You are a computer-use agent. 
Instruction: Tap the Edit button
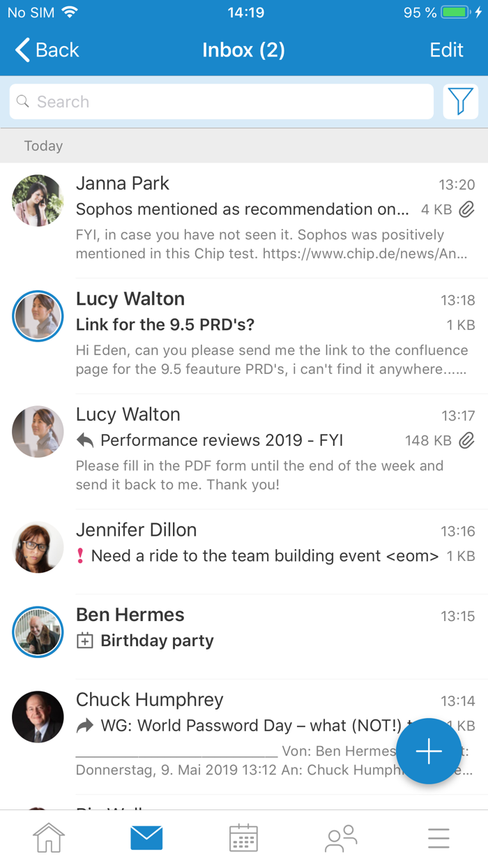(446, 50)
